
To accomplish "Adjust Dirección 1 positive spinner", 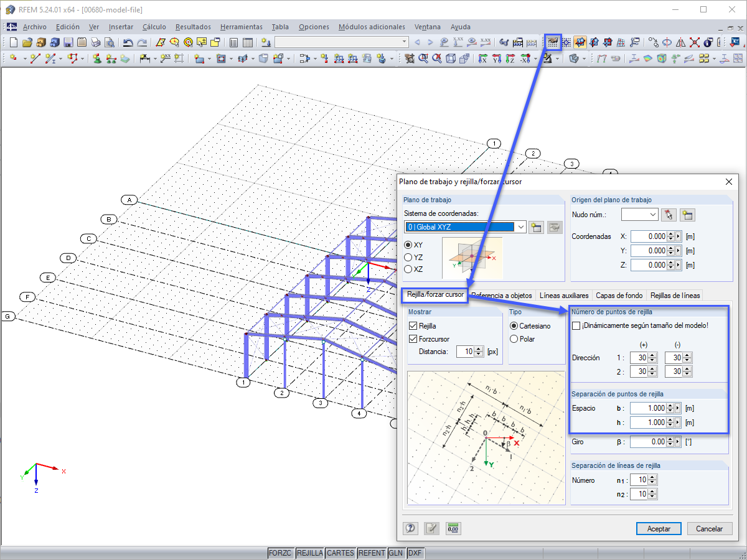I will click(x=652, y=358).
